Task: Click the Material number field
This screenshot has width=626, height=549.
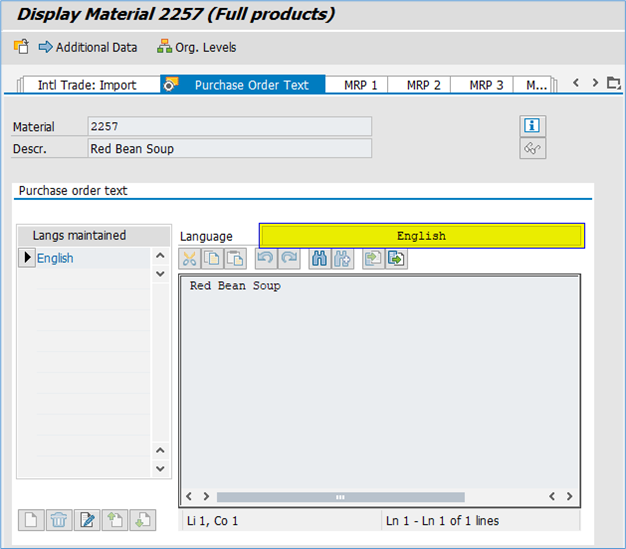Action: [x=230, y=127]
